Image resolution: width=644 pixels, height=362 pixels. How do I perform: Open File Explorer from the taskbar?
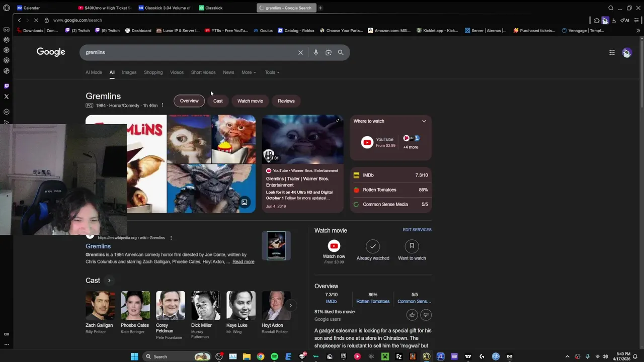(247, 356)
